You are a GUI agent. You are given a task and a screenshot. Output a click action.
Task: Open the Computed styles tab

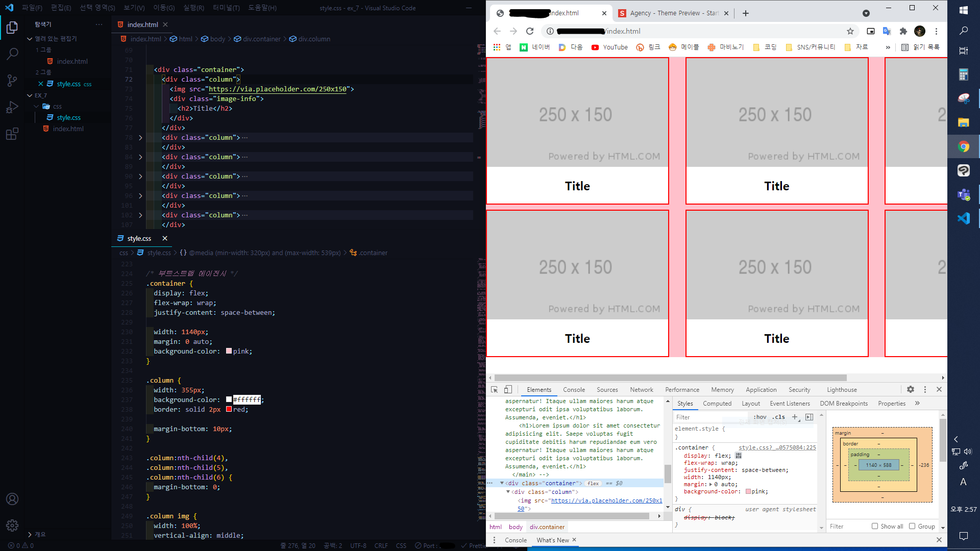(717, 404)
